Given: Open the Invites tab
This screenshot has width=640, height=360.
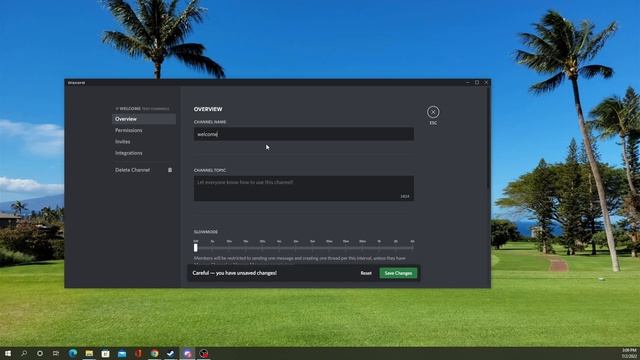Looking at the screenshot, I should click(x=144, y=142).
